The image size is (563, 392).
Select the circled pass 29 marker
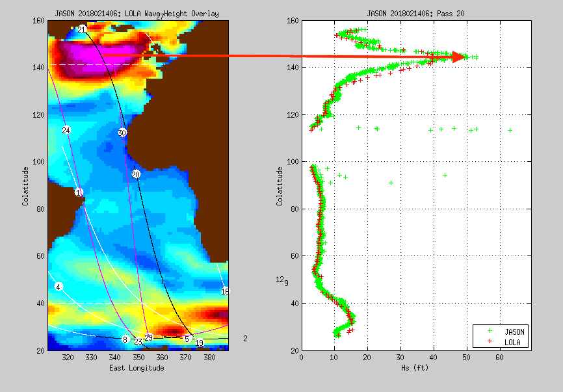click(x=149, y=338)
